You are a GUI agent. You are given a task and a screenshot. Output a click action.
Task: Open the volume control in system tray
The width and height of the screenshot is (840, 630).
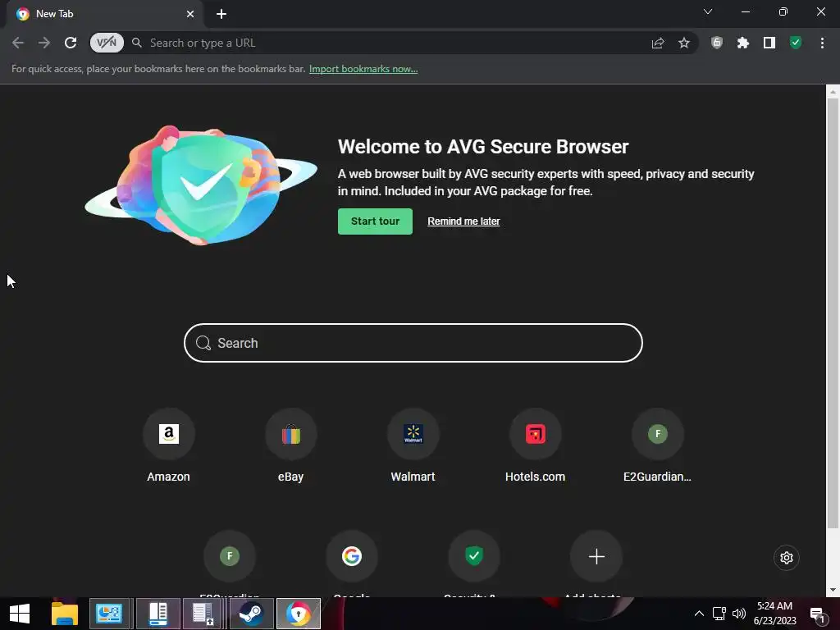[739, 614]
